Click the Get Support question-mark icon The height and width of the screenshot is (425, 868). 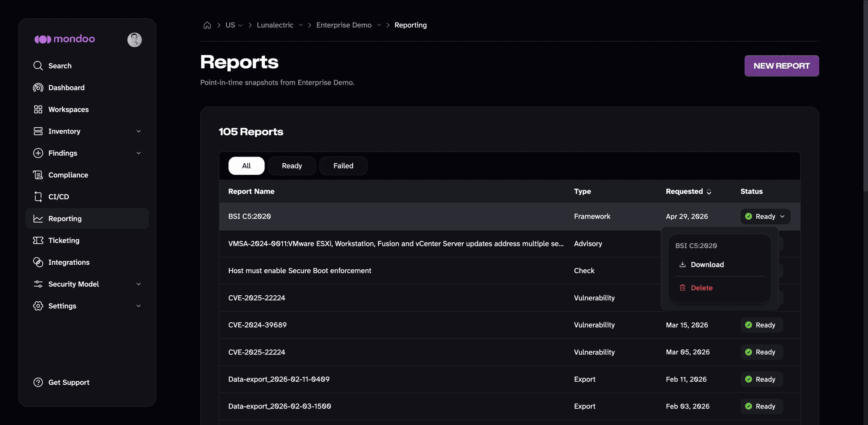(x=38, y=382)
